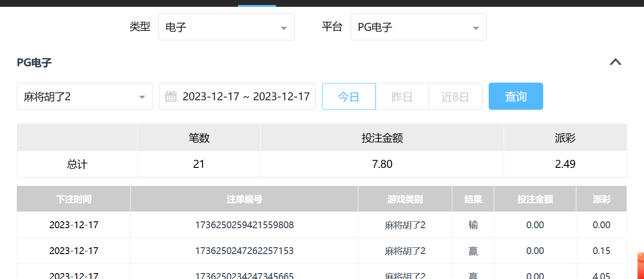Click the calendar icon in date field
Image resolution: width=644 pixels, height=279 pixels.
[171, 96]
